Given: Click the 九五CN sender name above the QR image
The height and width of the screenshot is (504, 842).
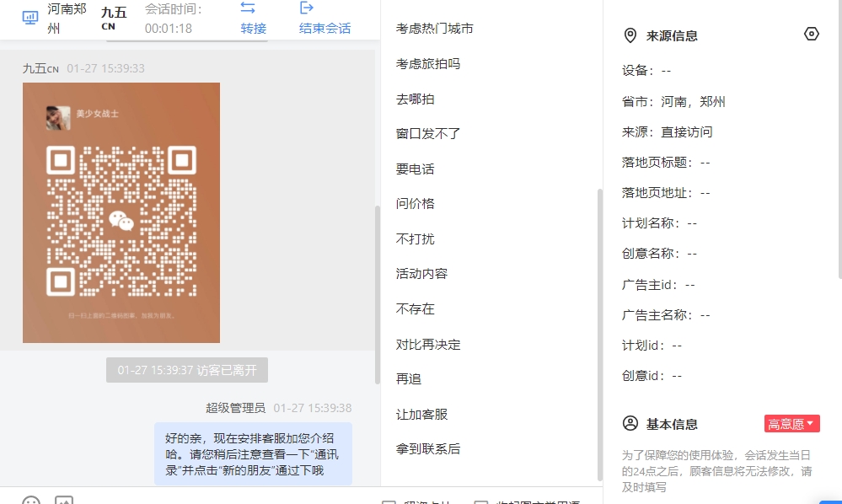Looking at the screenshot, I should click(40, 69).
